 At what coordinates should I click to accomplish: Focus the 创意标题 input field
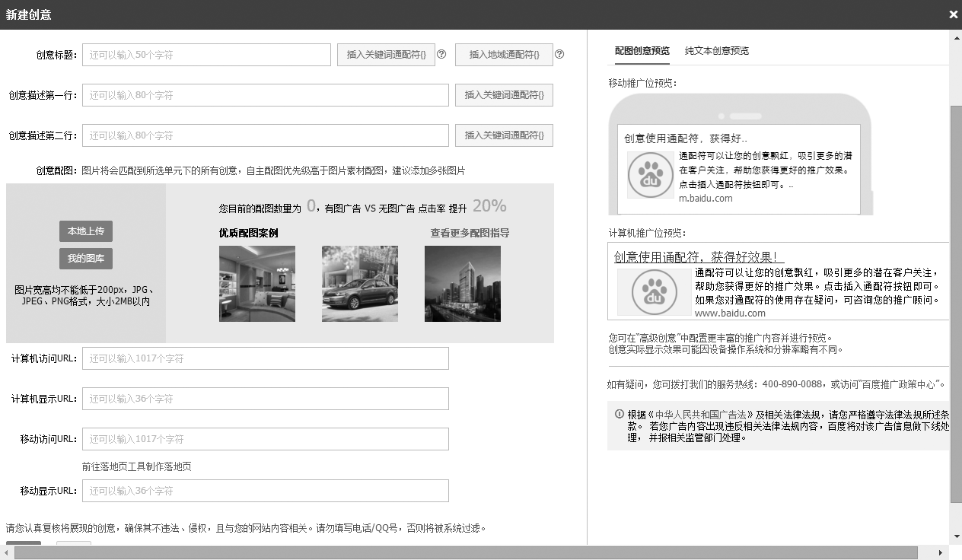click(206, 55)
